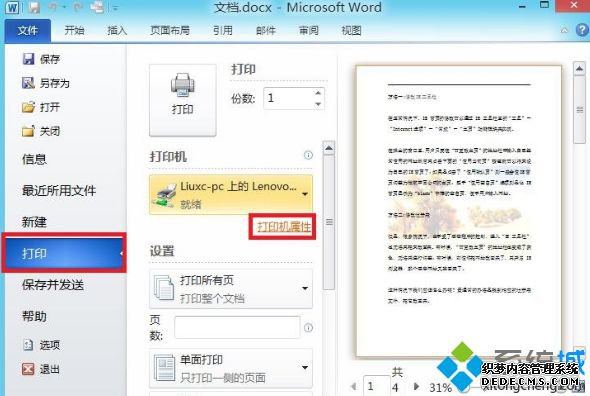Select 保存 in the file menu
The width and height of the screenshot is (590, 396).
point(41,59)
